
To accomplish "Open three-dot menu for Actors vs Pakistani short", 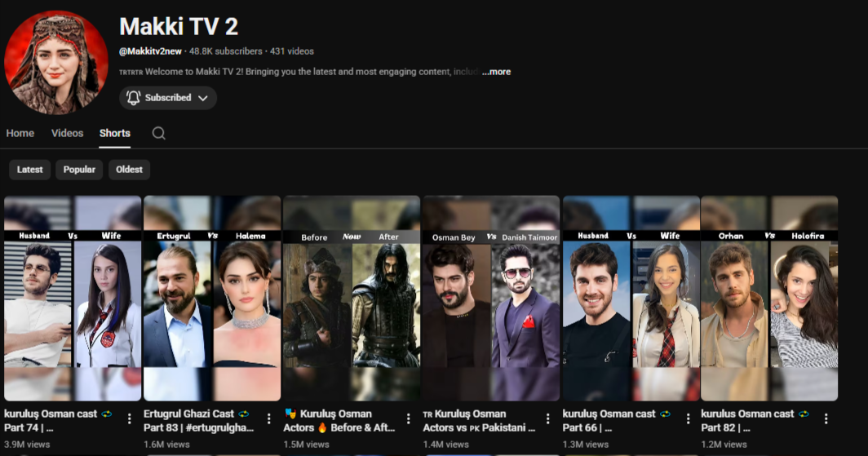I will click(x=548, y=419).
